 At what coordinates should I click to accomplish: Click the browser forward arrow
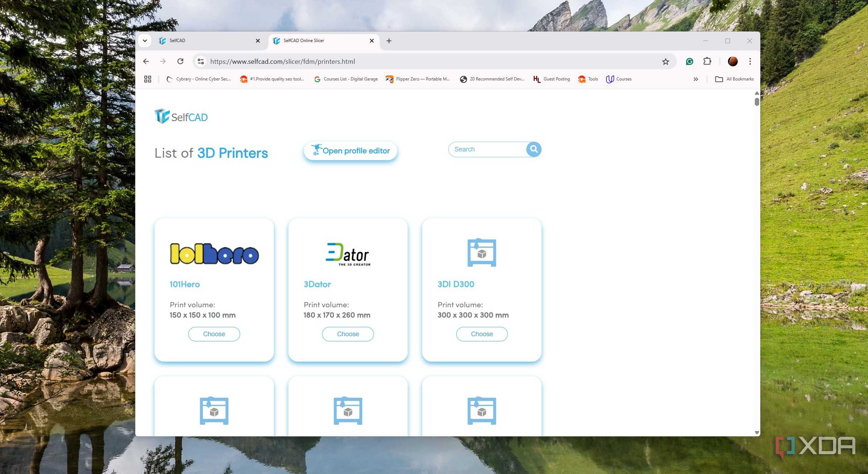(163, 61)
